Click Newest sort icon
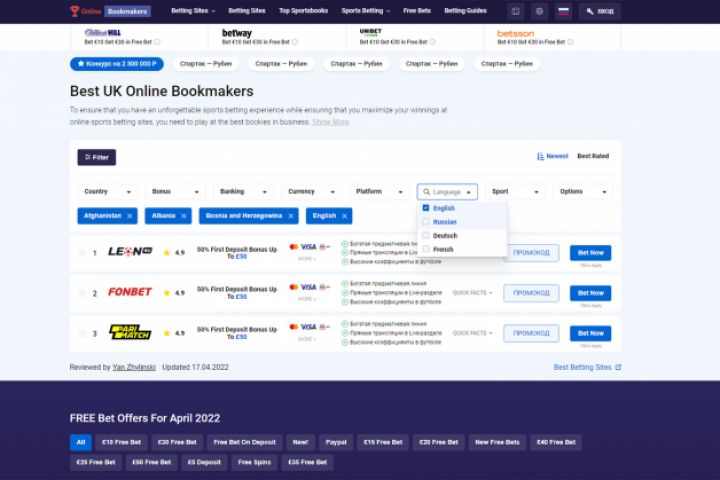 540,156
